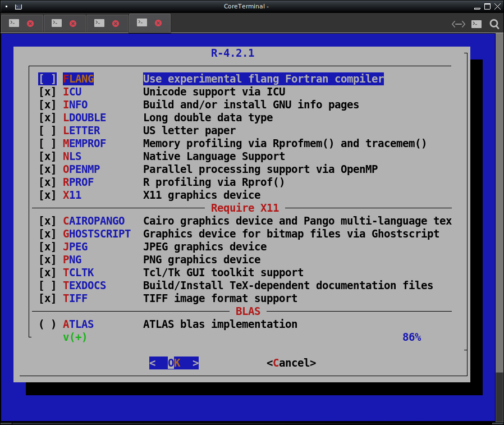Click the R-4.2.1 dialog title
504x425 pixels.
coord(233,53)
